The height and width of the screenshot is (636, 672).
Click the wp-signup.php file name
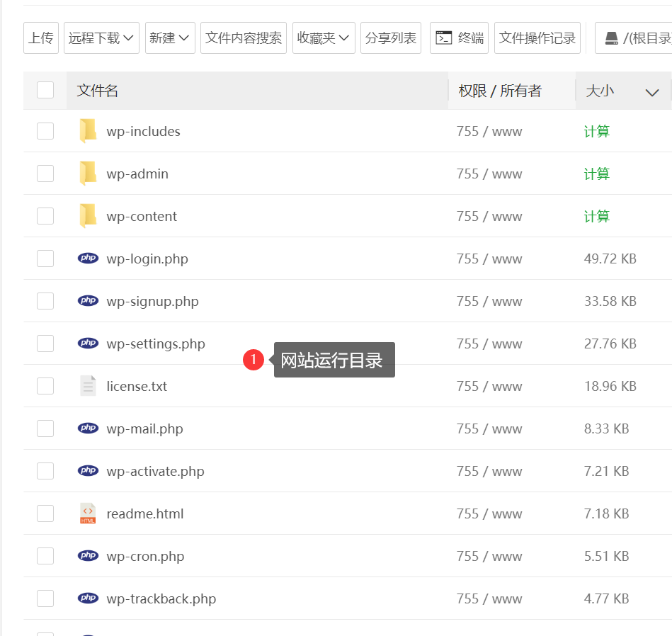pyautogui.click(x=152, y=301)
